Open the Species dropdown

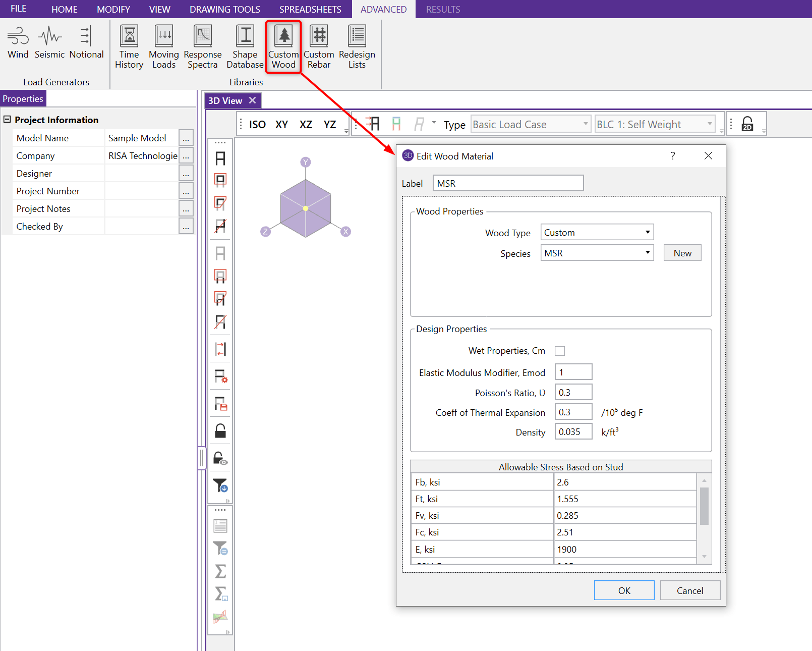597,253
